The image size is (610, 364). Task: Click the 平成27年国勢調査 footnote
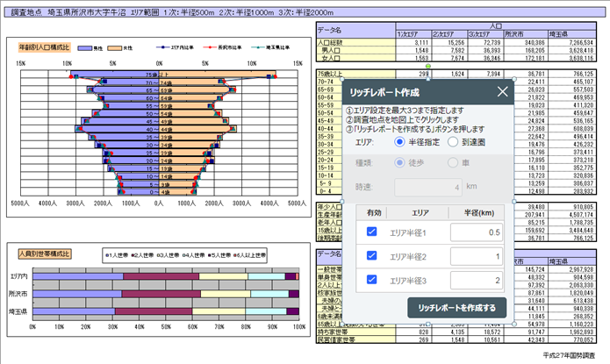pyautogui.click(x=569, y=355)
